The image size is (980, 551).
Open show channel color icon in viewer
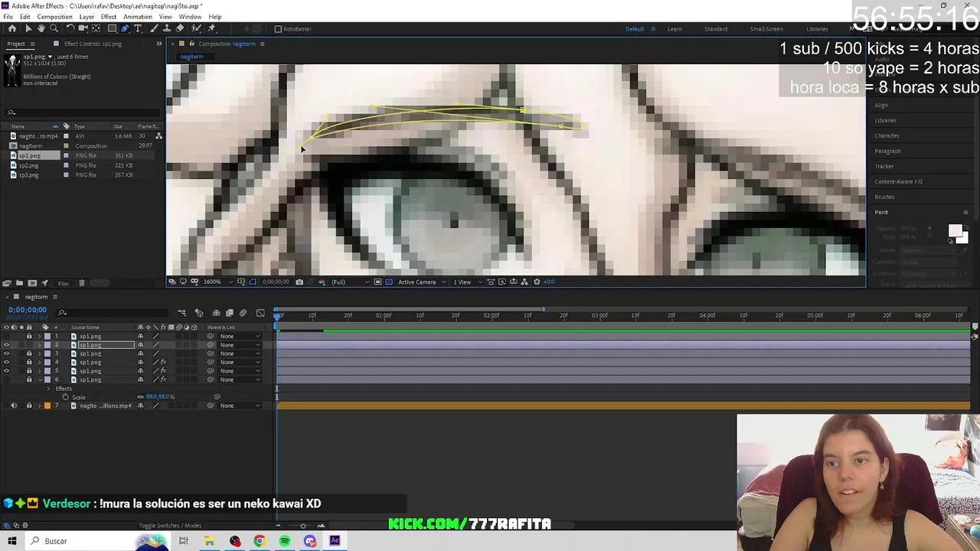(322, 282)
